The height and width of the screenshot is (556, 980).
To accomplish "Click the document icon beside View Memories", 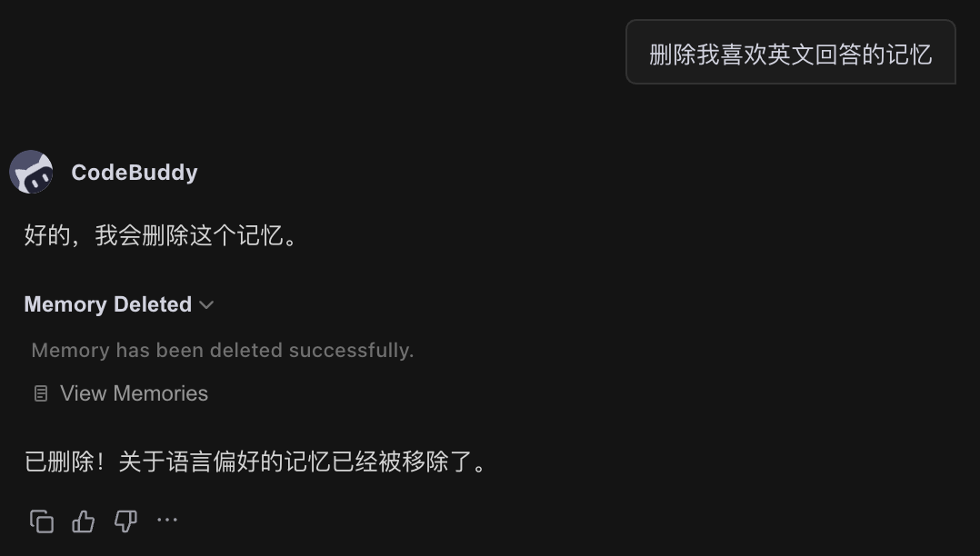I will (x=41, y=393).
